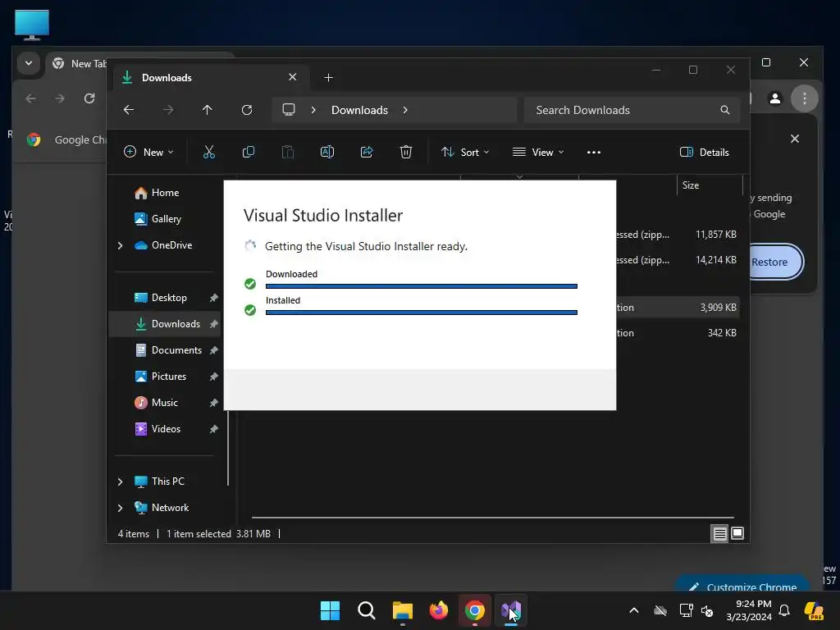
Task: Switch to details list view icon in status bar
Action: [x=719, y=533]
